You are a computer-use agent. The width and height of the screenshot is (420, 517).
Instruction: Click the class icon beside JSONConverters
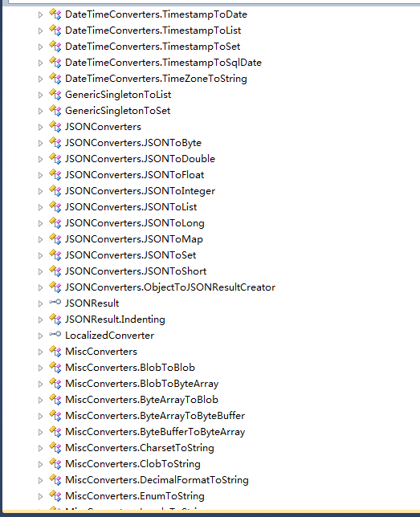pyautogui.click(x=55, y=126)
